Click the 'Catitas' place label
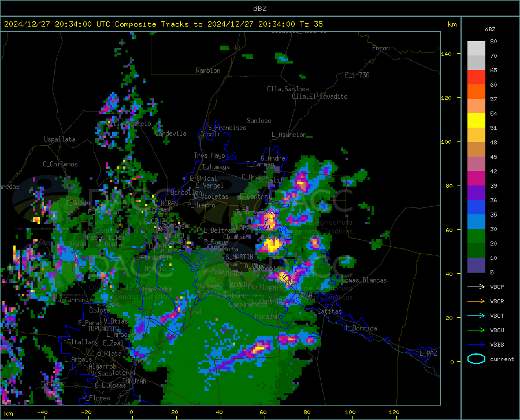Viewport: 520px width, 420px height. pyautogui.click(x=329, y=311)
